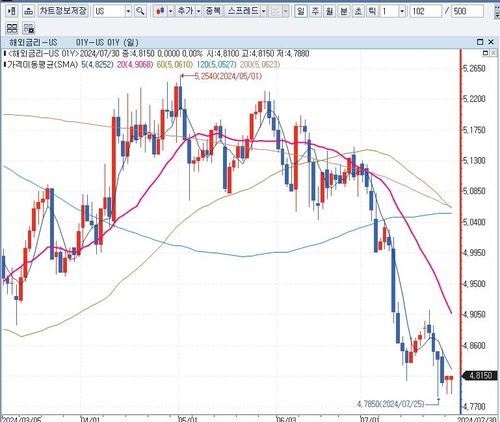Click the high annotation 5.2540(2024/05/01)

pyautogui.click(x=228, y=76)
